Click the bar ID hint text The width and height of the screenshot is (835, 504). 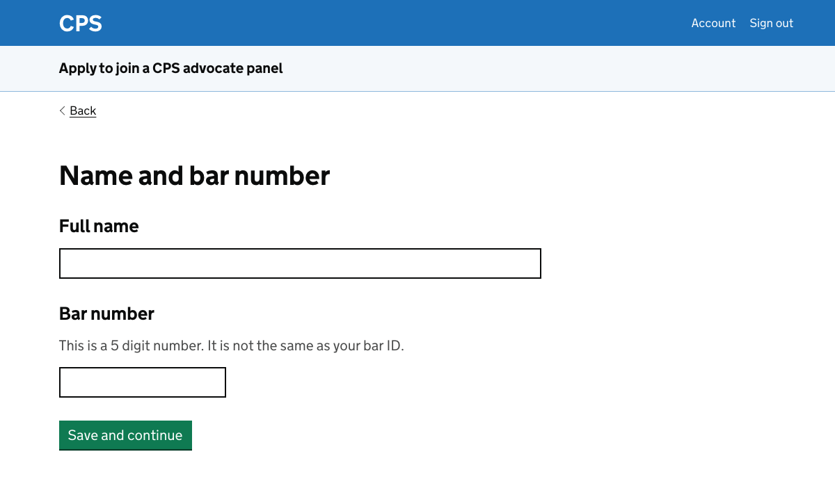[x=231, y=345]
